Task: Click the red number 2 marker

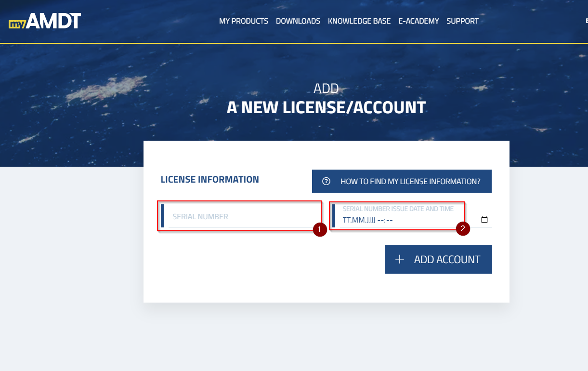Action: click(x=463, y=229)
